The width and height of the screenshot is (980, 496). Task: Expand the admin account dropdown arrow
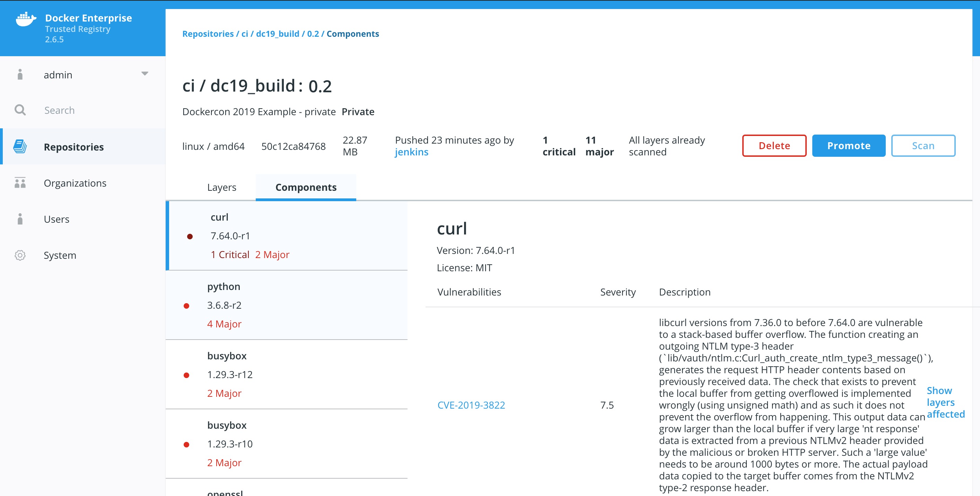click(145, 74)
